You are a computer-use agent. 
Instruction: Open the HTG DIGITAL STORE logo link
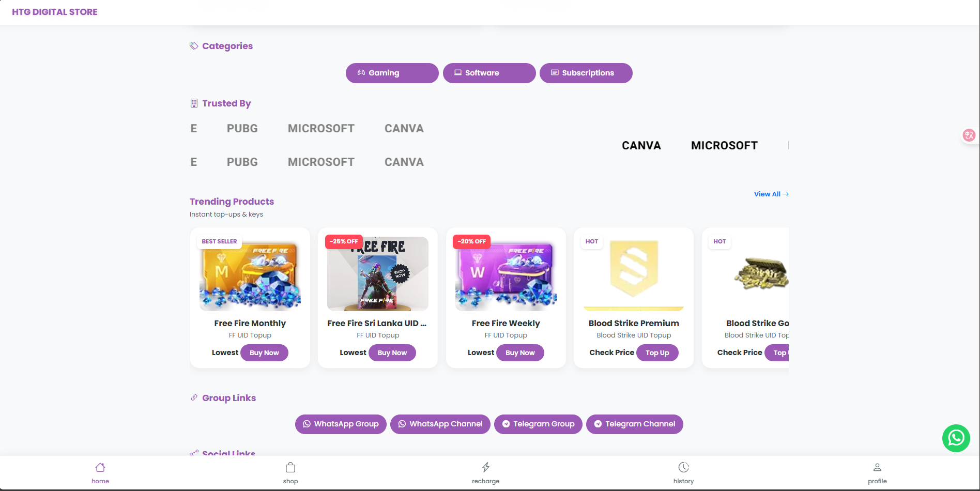pyautogui.click(x=55, y=12)
